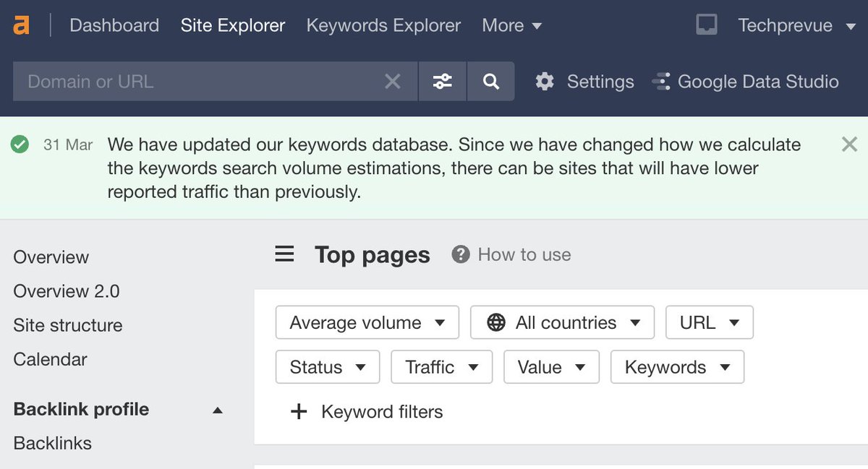
Task: Open Value filter dropdown
Action: pyautogui.click(x=551, y=366)
